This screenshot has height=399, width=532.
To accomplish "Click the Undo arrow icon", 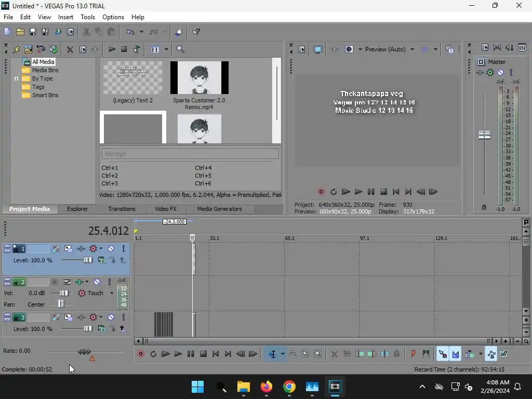I will point(130,32).
